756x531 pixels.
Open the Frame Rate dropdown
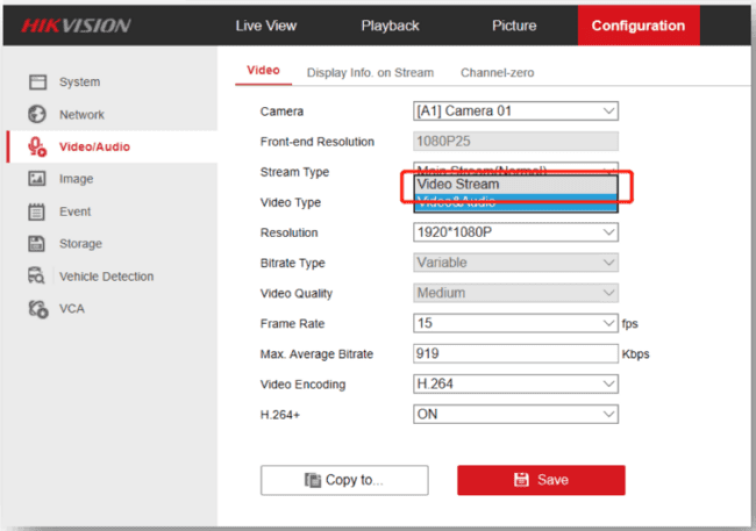(515, 324)
